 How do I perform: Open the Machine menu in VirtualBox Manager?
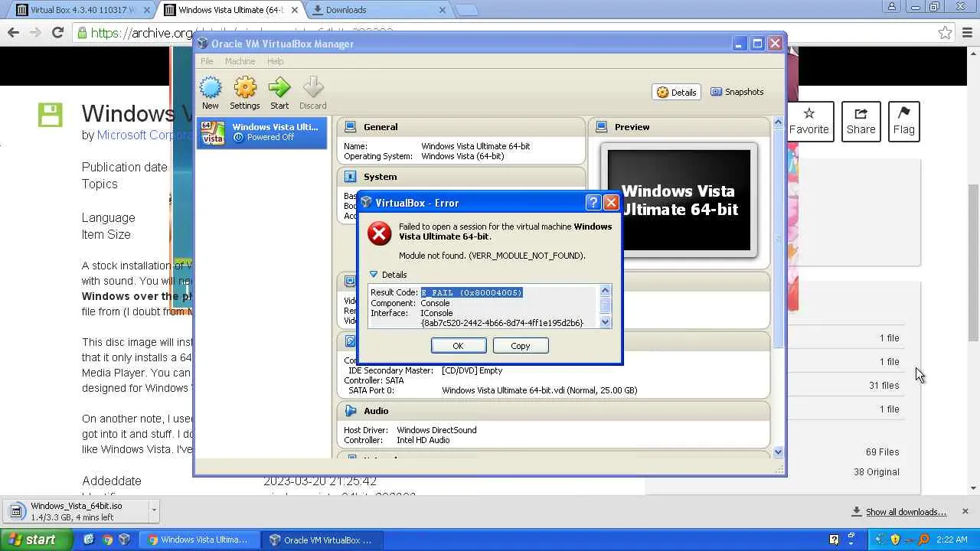[240, 61]
